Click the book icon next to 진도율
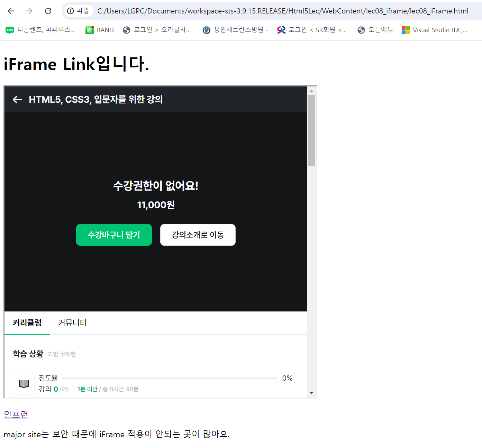482x448 pixels. [24, 383]
